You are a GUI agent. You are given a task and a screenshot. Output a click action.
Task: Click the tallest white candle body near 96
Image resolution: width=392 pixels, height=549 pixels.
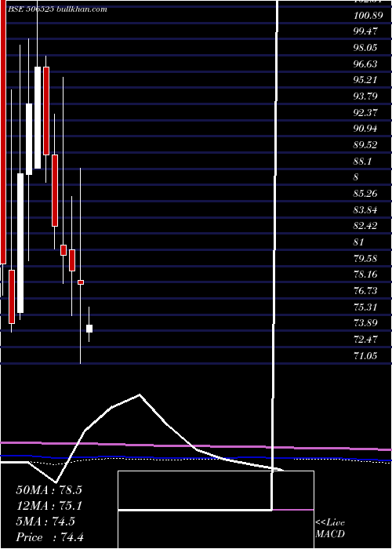(x=38, y=118)
